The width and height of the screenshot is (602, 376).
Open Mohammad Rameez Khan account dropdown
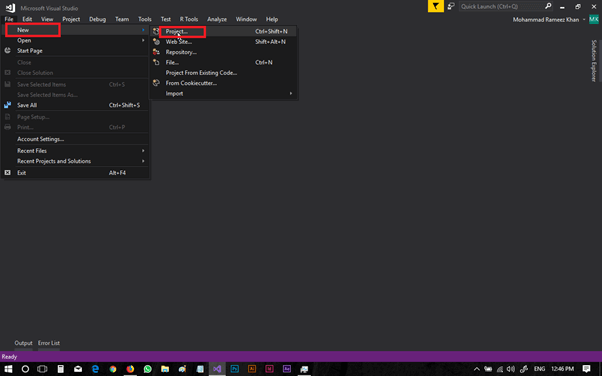tap(549, 20)
